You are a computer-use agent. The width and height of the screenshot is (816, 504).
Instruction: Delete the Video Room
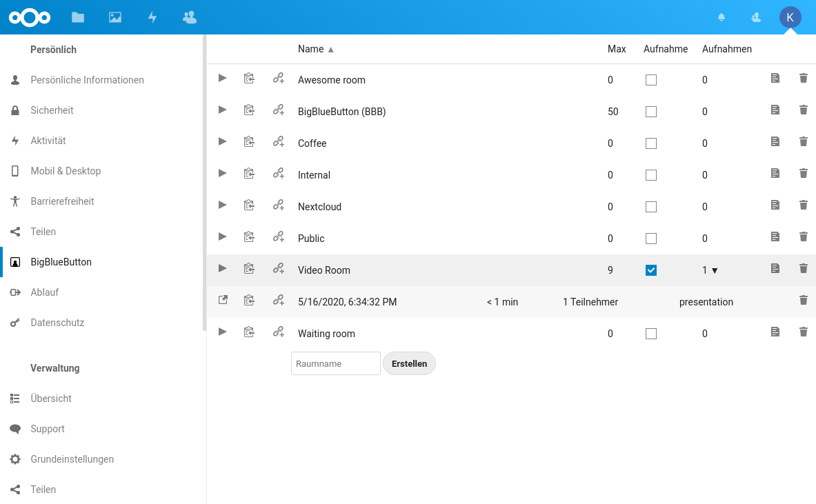click(x=804, y=268)
